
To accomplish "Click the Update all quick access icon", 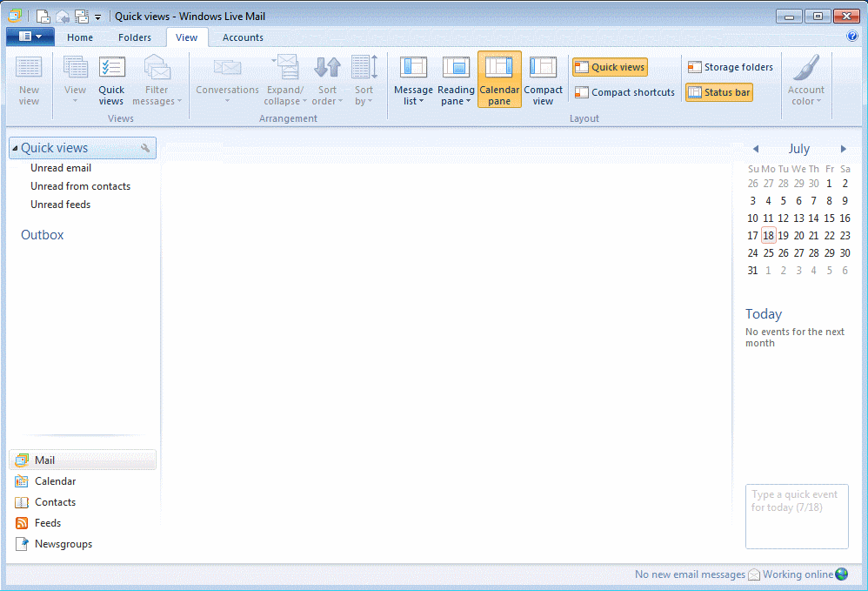I will pos(82,17).
